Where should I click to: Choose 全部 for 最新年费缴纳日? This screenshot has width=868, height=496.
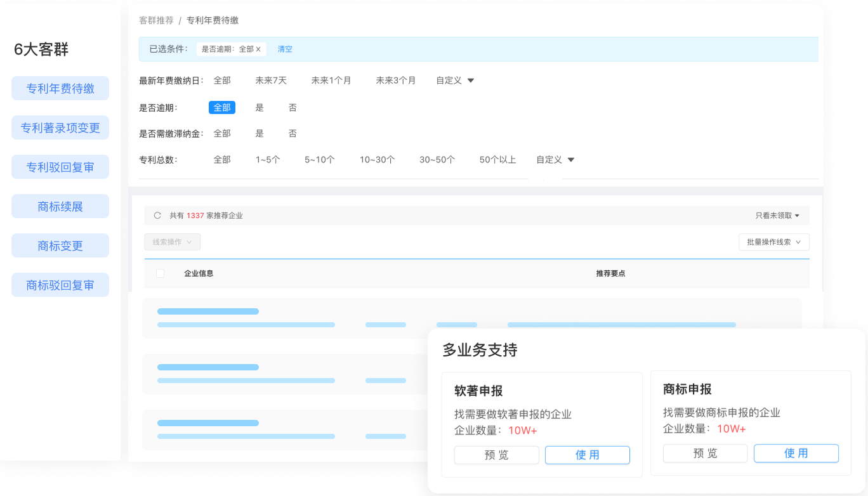222,81
